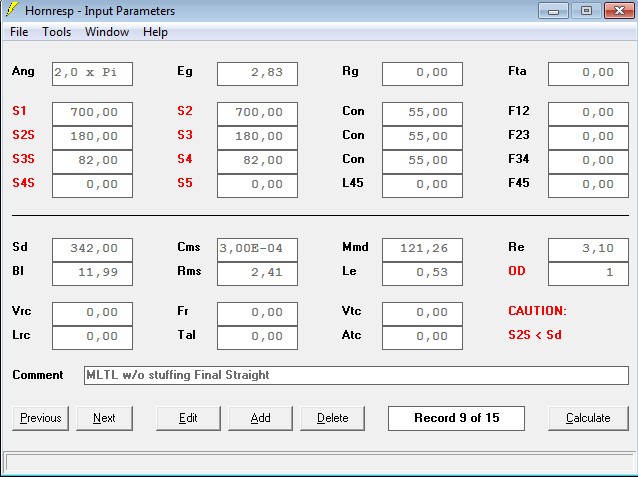Image resolution: width=638 pixels, height=477 pixels.
Task: Select the Con field next to S3
Action: tap(422, 138)
